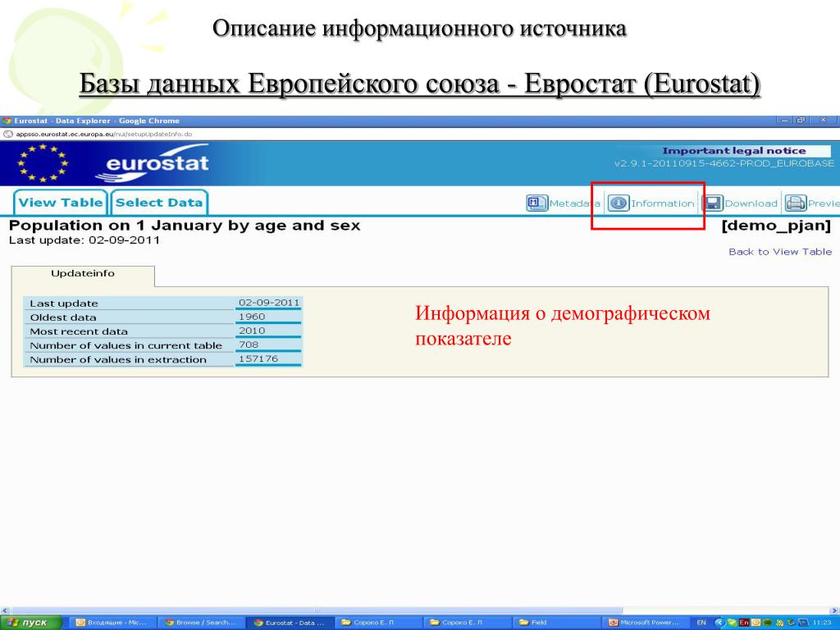Click the Chrome icon in title bar
Image resolution: width=840 pixels, height=630 pixels.
click(7, 121)
